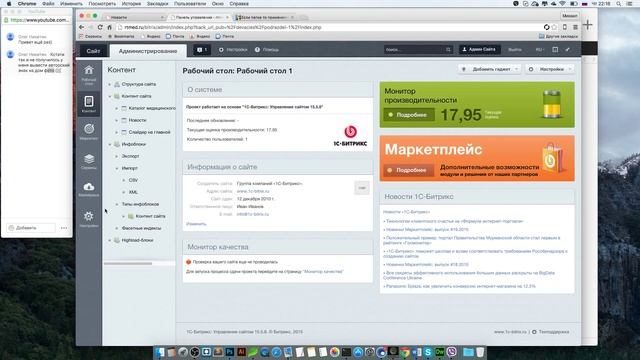Open Trash in the Dock

coord(480,352)
